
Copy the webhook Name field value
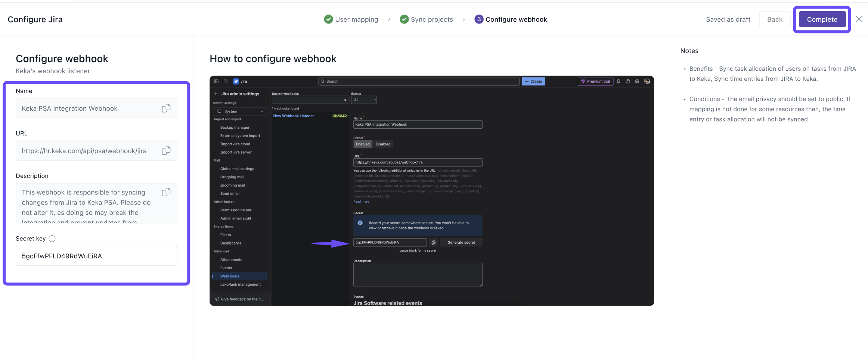click(166, 108)
